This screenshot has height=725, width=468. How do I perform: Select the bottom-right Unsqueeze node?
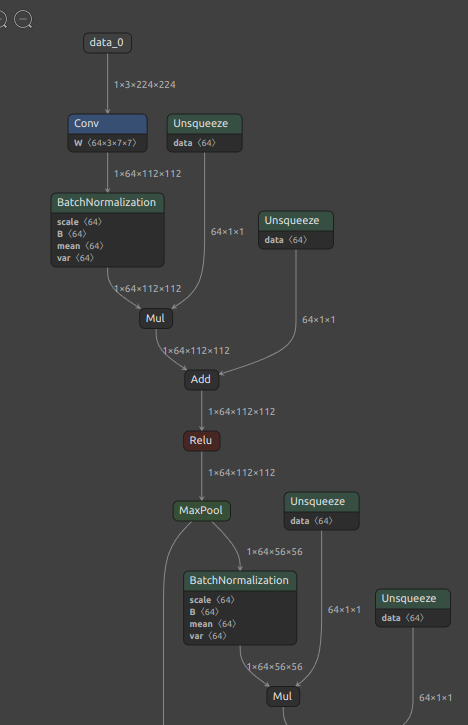click(413, 599)
